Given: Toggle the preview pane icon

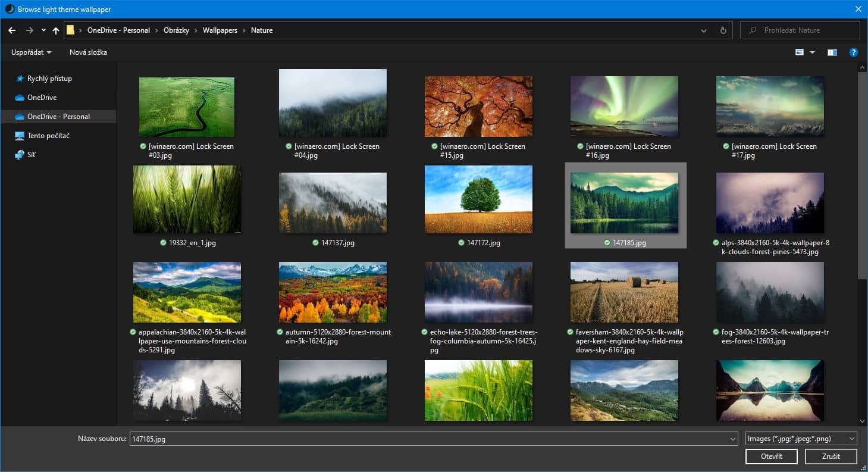Looking at the screenshot, I should coord(832,52).
